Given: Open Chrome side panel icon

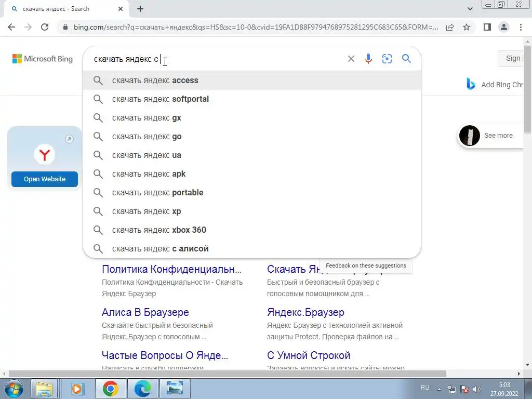Looking at the screenshot, I should 487,27.
